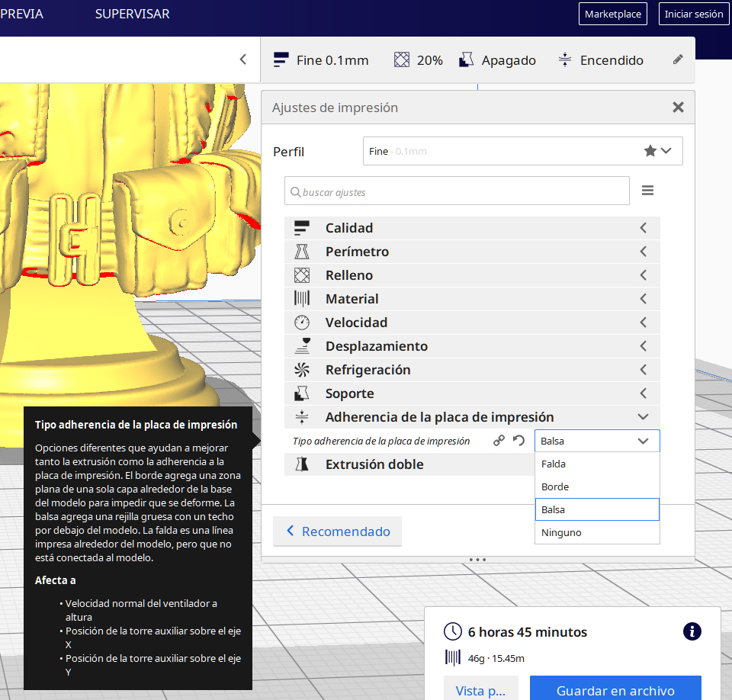
Task: Expand the Calidad category
Action: (472, 228)
